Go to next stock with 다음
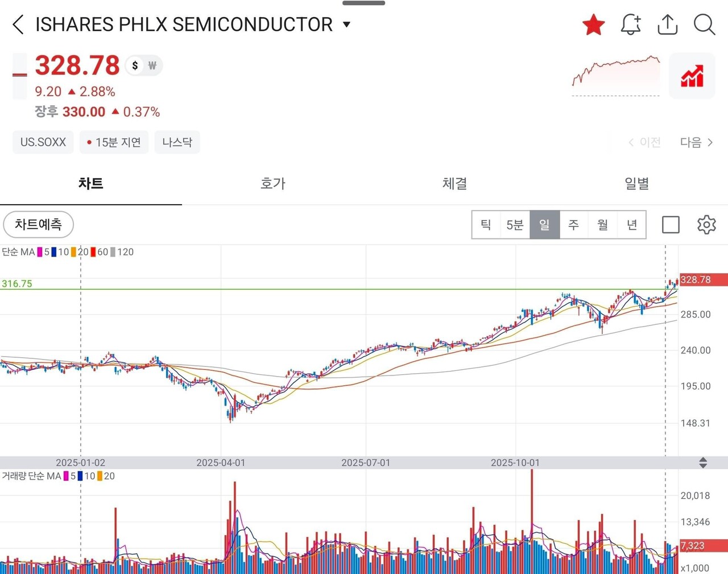Viewport: 728px width, 574px height. point(696,142)
